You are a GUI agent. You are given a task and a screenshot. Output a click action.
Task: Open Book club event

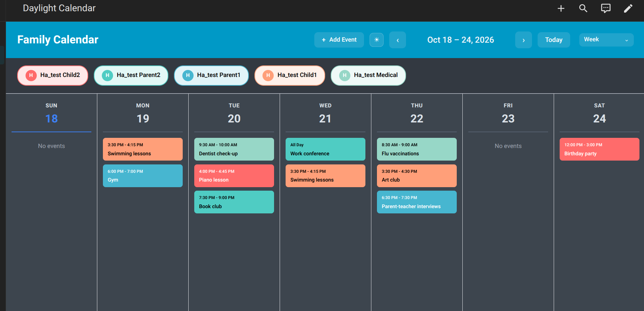tap(234, 202)
